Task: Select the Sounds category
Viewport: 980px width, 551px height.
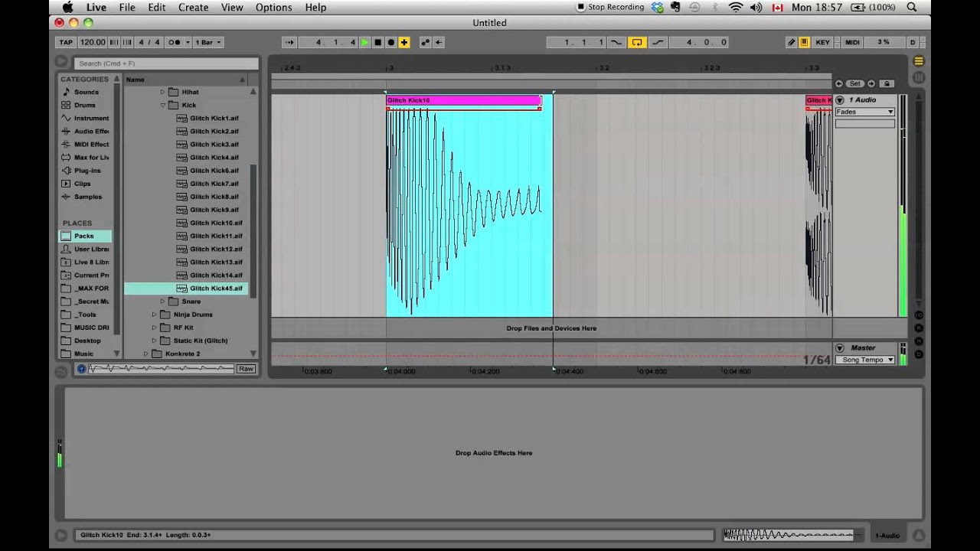Action: coord(86,92)
